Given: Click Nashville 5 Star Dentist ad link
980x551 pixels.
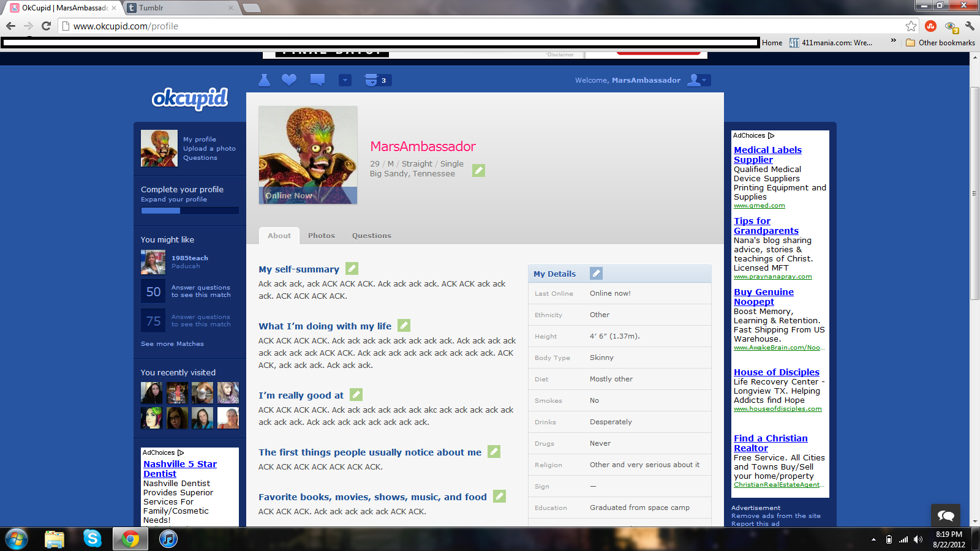Looking at the screenshot, I should coord(180,469).
